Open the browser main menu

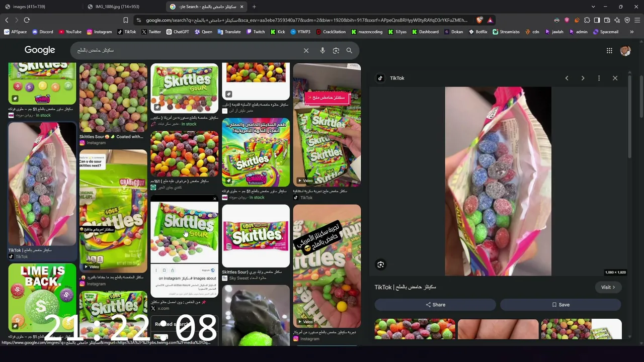pyautogui.click(x=637, y=20)
